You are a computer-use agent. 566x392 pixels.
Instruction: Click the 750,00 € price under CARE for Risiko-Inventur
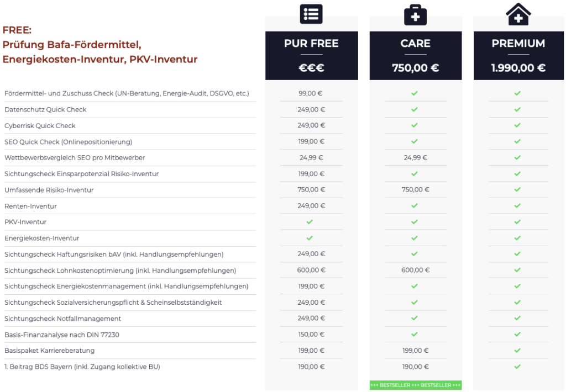point(415,190)
